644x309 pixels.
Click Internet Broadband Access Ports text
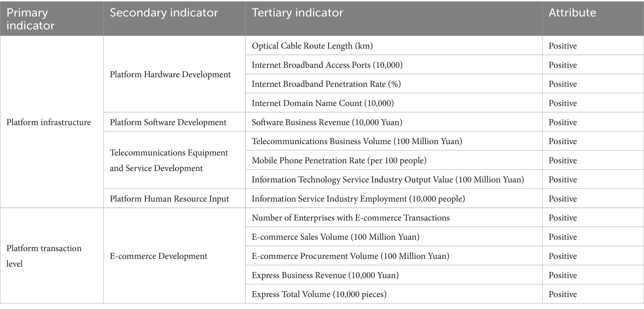click(327, 65)
